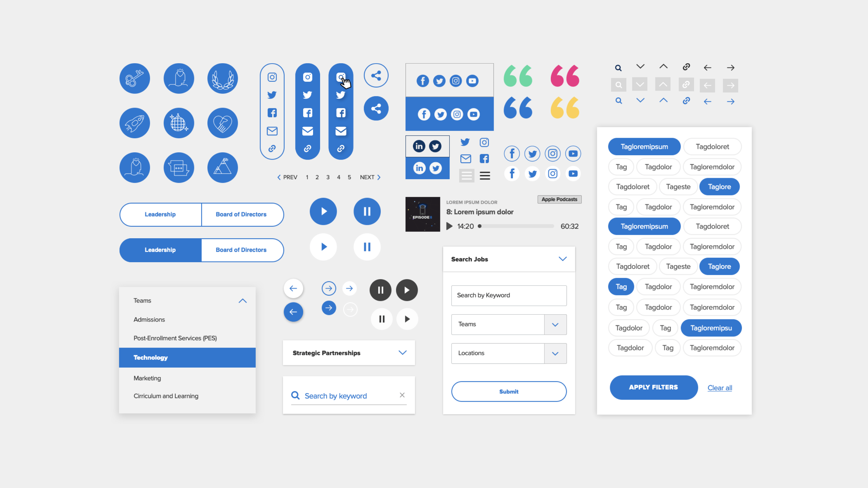Screen dimensions: 868x488
Task: Click the key/credentials circular icon
Action: [134, 78]
